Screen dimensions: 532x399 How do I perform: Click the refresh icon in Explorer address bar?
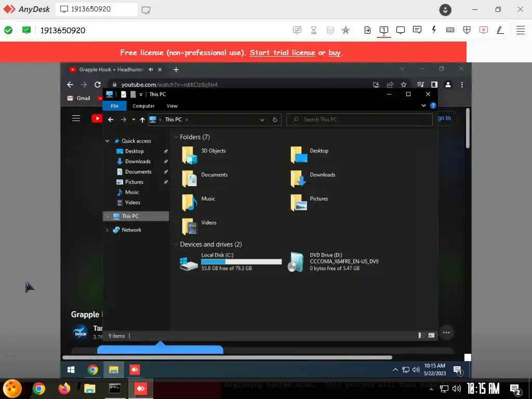pyautogui.click(x=275, y=119)
